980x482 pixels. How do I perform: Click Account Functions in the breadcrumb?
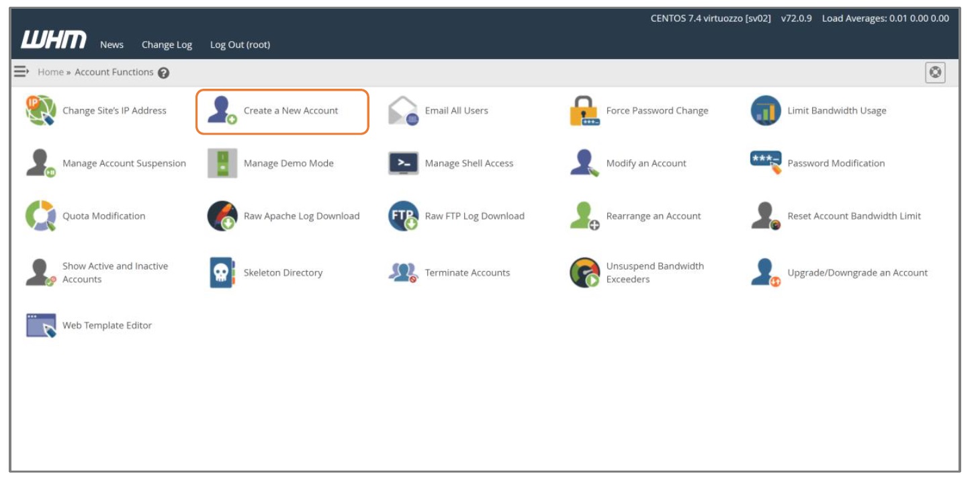click(114, 72)
